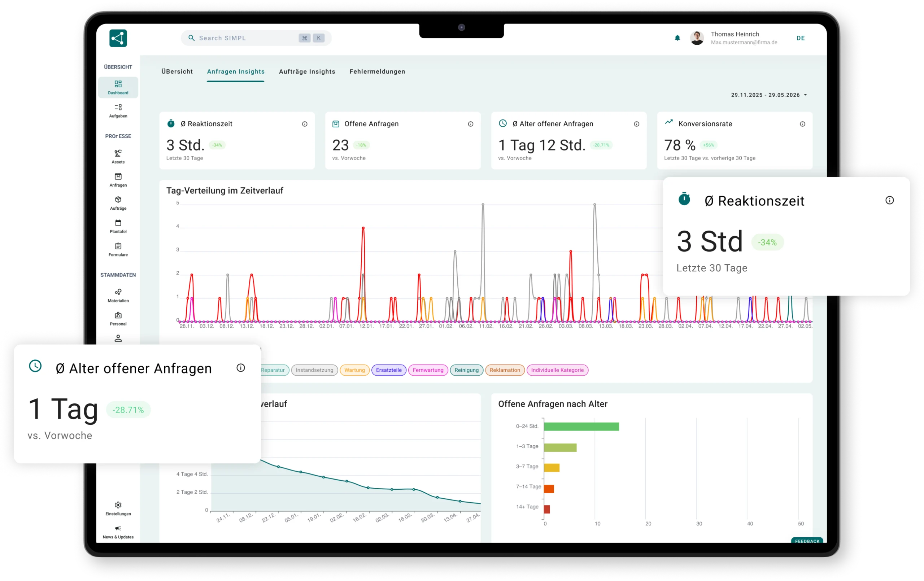Open the Plantafel calendar icon

click(x=118, y=226)
